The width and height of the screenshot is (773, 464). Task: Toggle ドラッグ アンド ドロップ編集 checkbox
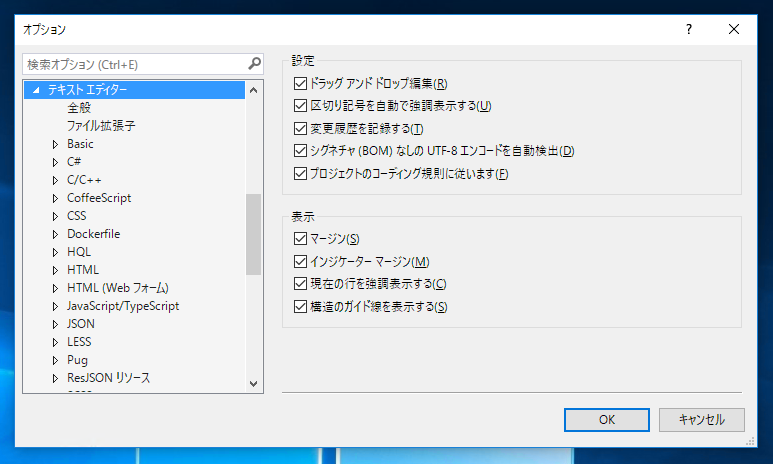(300, 83)
